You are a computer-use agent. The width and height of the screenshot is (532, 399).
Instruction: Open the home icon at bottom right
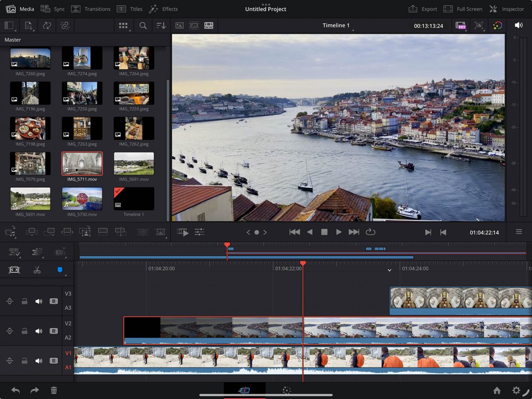pyautogui.click(x=497, y=390)
